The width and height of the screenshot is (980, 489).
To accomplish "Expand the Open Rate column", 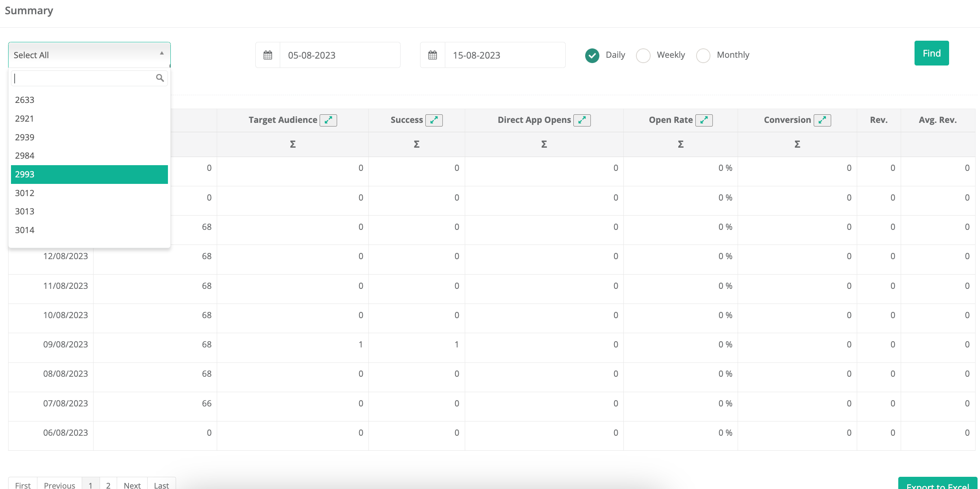I will pos(704,120).
